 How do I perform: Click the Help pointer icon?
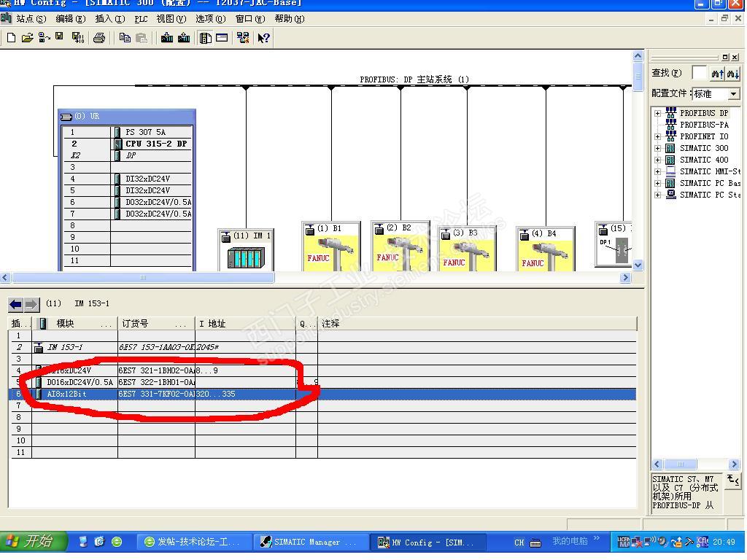263,38
